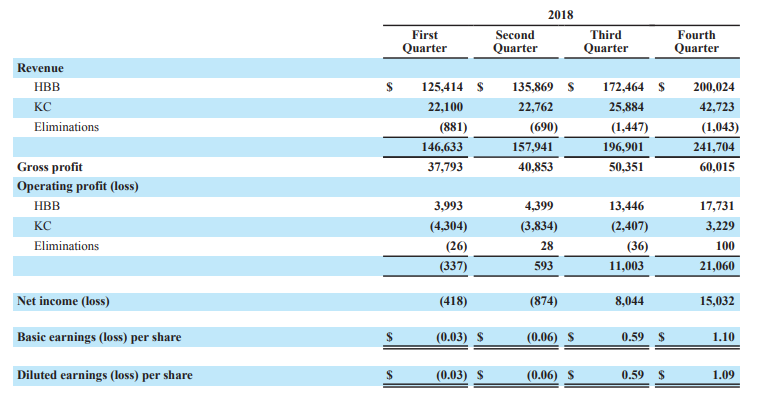Select the Net income (loss) label
The height and width of the screenshot is (401, 770).
point(63,301)
